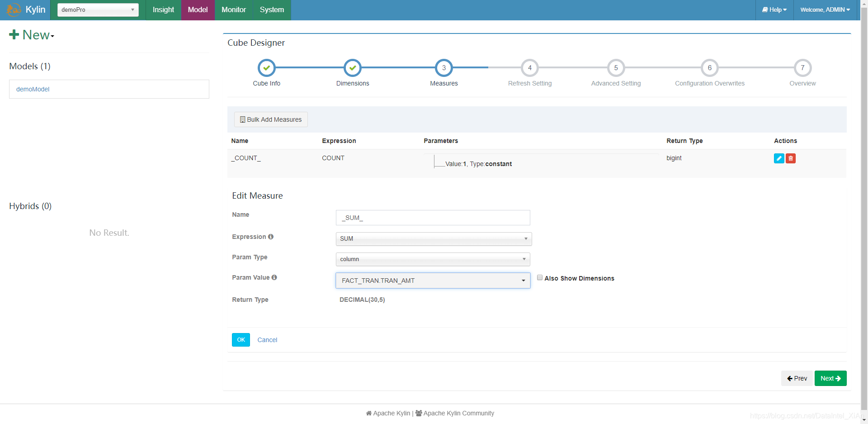This screenshot has width=868, height=424.
Task: Toggle Also Show Dimensions checkbox
Action: (x=540, y=278)
